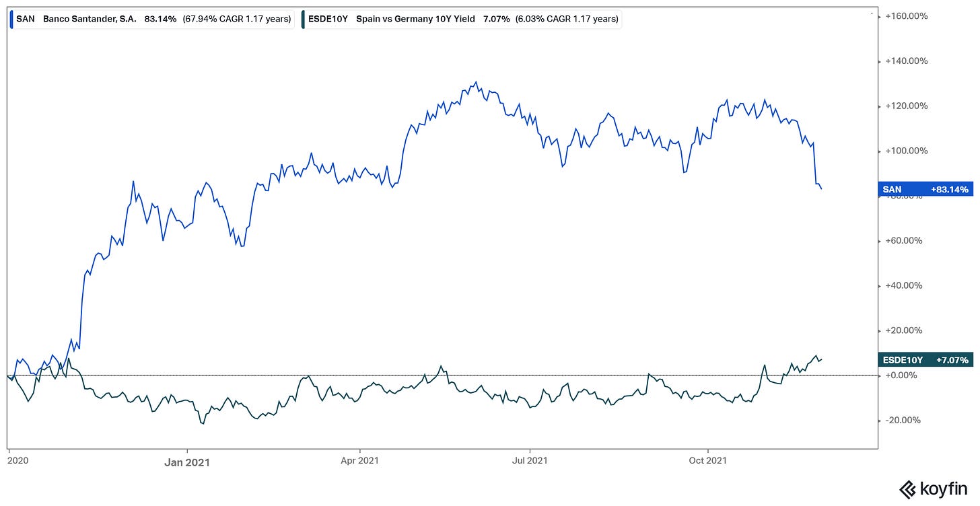
Task: Click the blue SAN color bar in legend
Action: [11, 19]
